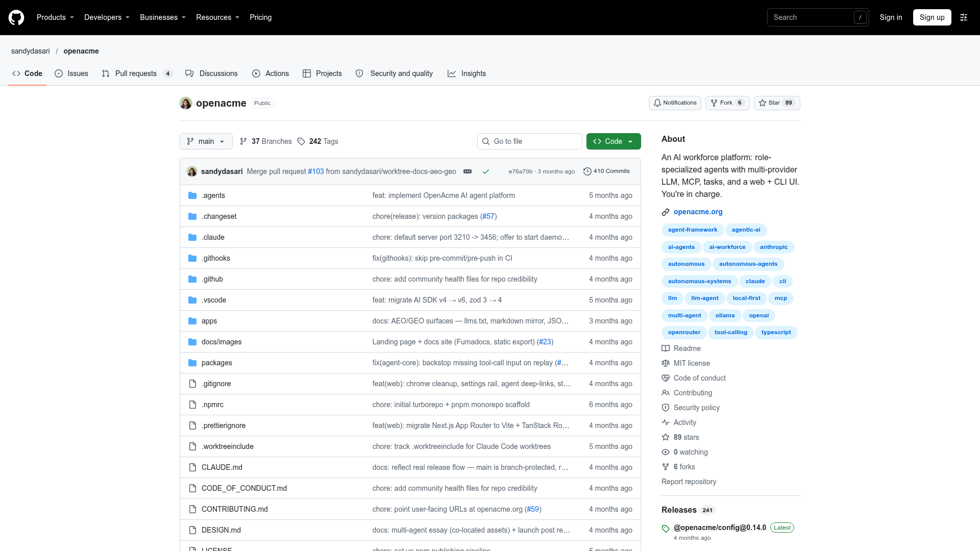Open the sandydasari avatar beside the repository name
Image resolution: width=980 pixels, height=551 pixels.
click(186, 103)
